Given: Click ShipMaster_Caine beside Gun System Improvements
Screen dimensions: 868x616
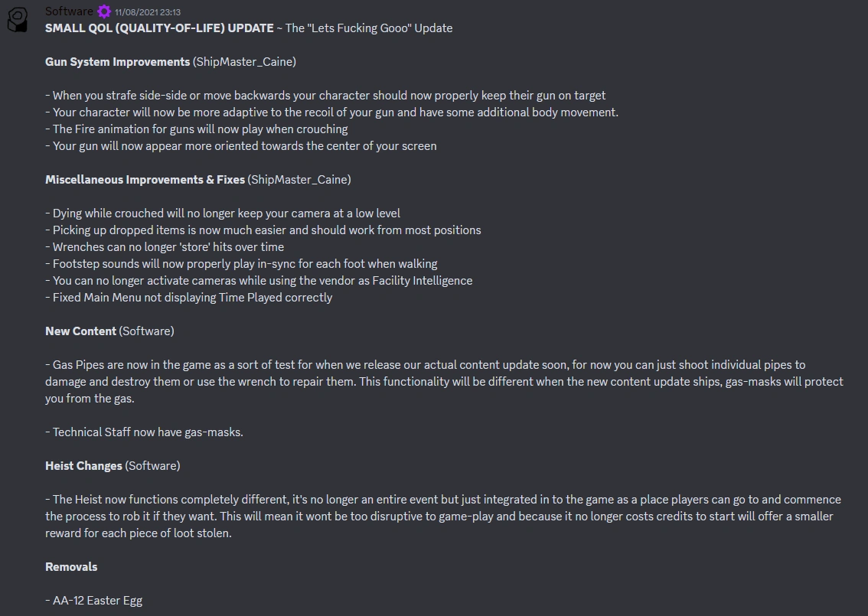Looking at the screenshot, I should [245, 62].
